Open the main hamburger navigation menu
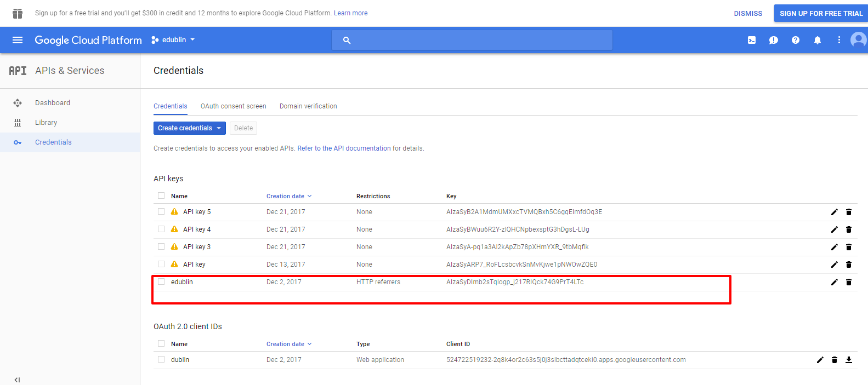 [18, 40]
